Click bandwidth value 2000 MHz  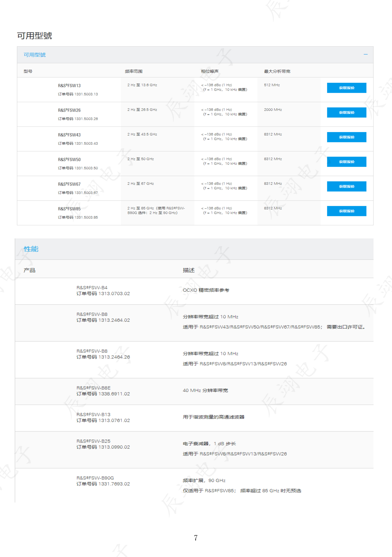click(x=273, y=110)
